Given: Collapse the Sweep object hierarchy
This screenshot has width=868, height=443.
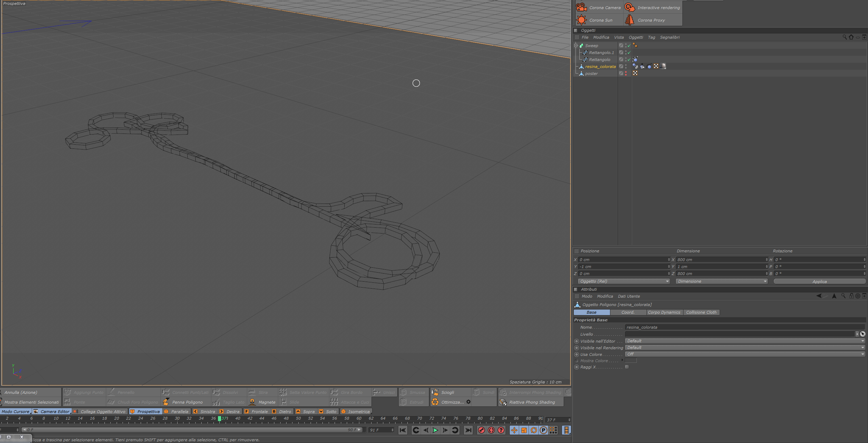Looking at the screenshot, I should (576, 45).
